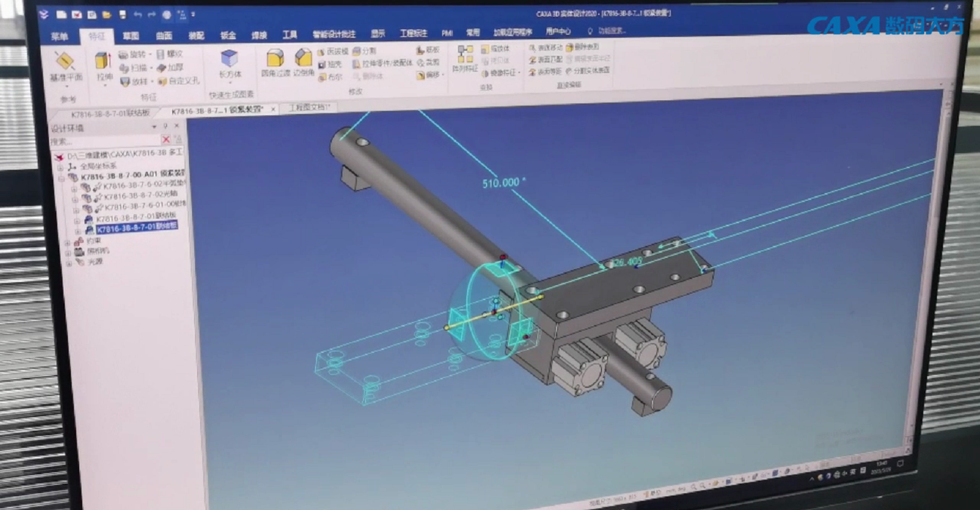
Task: Open the 菜单 menu button
Action: pyautogui.click(x=59, y=37)
